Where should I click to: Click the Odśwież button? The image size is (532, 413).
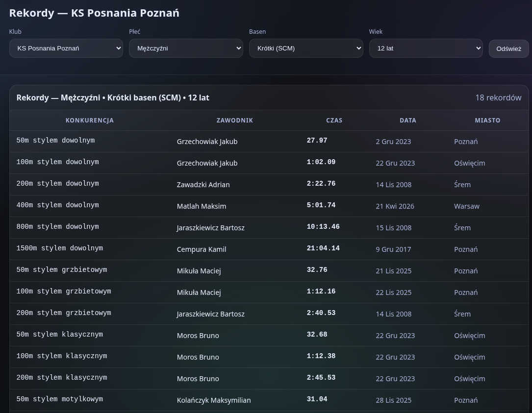pos(508,49)
